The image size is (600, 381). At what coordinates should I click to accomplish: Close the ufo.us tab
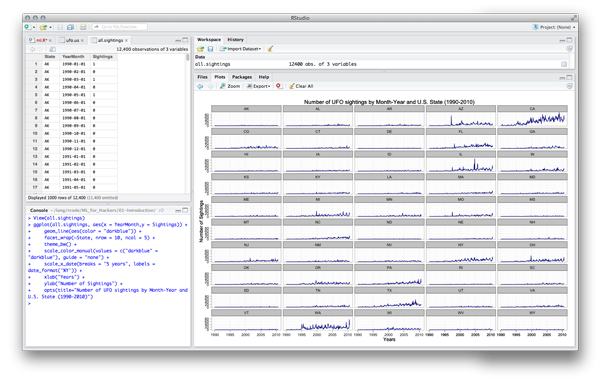(82, 40)
